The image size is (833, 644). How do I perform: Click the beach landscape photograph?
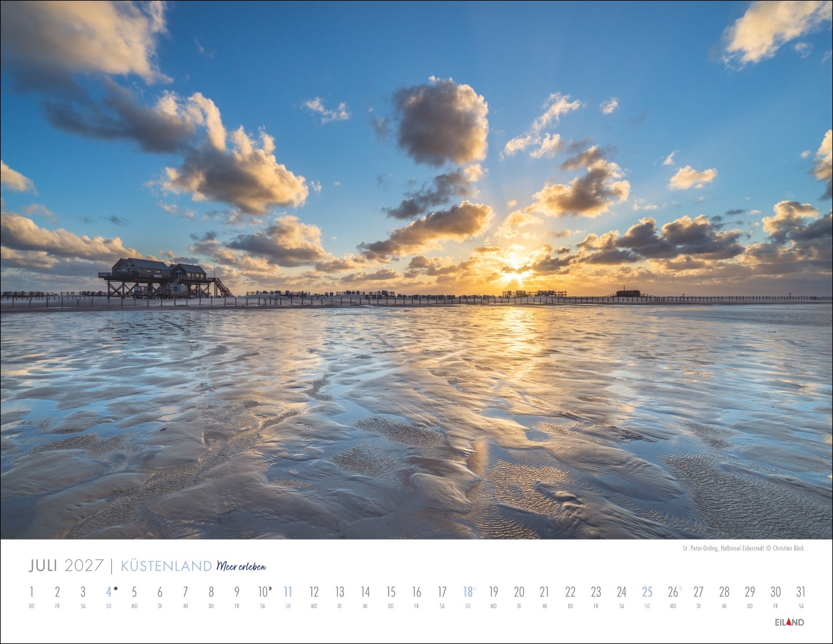(416, 408)
